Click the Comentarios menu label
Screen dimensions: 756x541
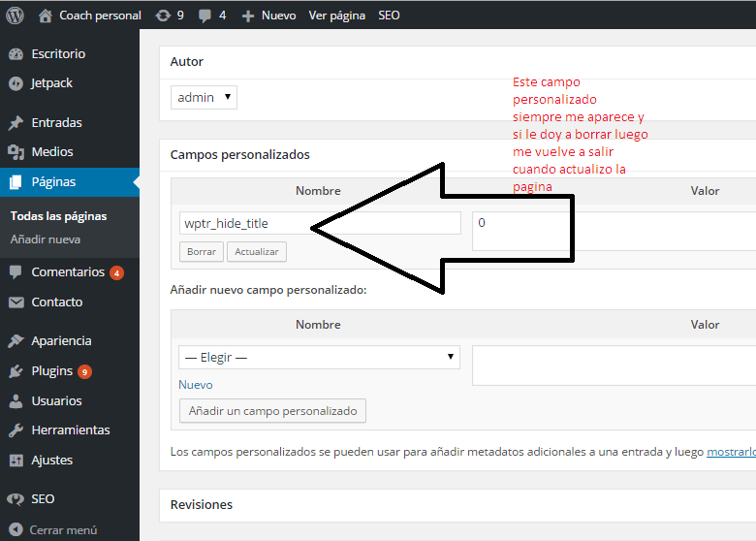68,272
